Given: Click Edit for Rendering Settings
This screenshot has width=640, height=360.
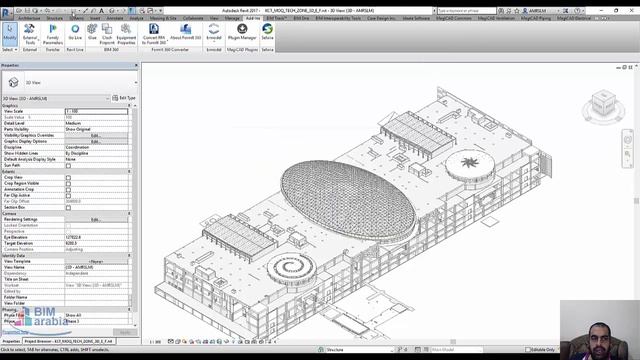Looking at the screenshot, I should 96,220.
